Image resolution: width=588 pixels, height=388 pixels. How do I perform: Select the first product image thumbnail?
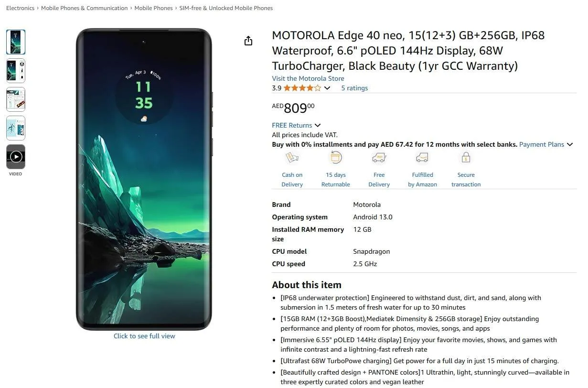tap(15, 42)
